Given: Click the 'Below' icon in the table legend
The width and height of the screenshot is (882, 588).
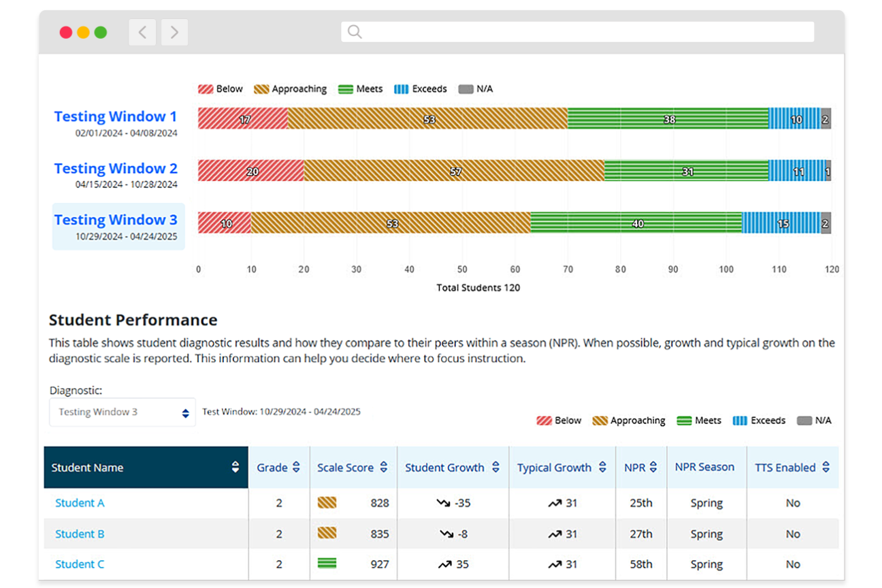Looking at the screenshot, I should pyautogui.click(x=544, y=421).
